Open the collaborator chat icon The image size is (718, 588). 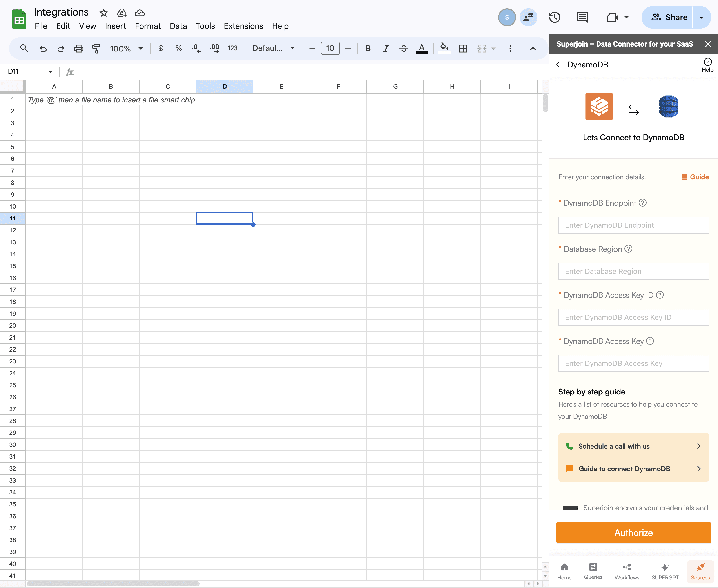528,17
